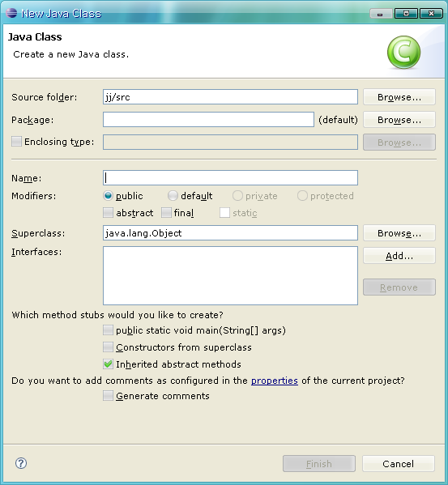Viewport: 448px width, 485px height.
Task: Check the abstract modifier
Action: click(108, 213)
